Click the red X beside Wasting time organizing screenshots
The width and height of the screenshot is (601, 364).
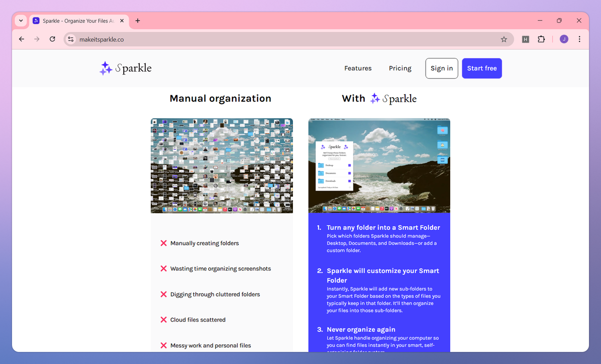[x=163, y=268]
